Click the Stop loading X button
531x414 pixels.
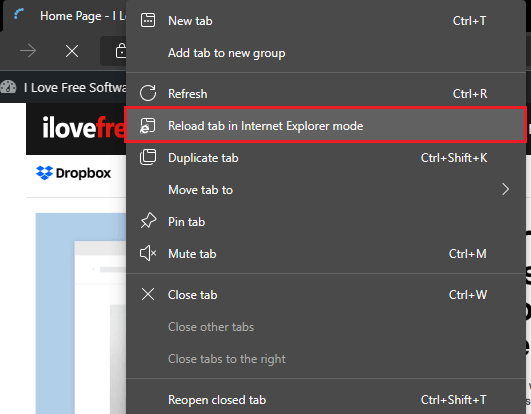[x=72, y=51]
